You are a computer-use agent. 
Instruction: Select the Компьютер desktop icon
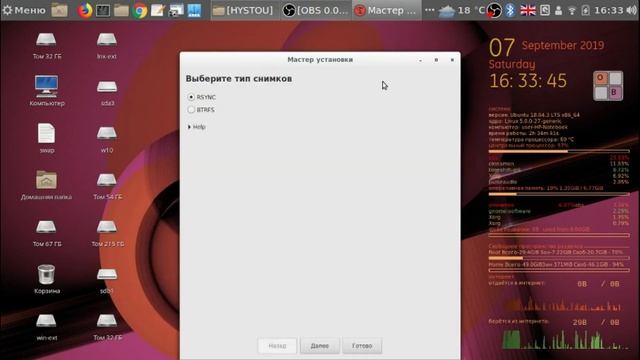coord(47,91)
